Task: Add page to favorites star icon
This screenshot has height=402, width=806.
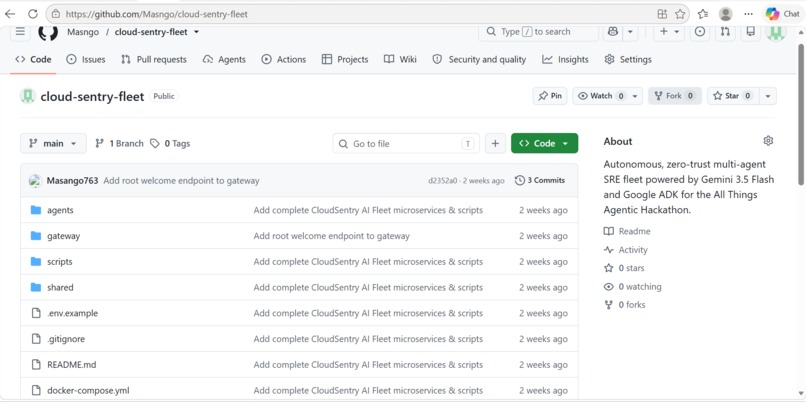Action: 680,14
